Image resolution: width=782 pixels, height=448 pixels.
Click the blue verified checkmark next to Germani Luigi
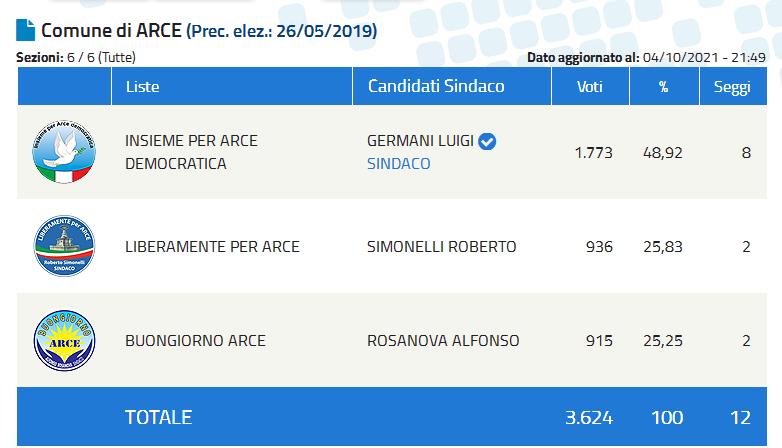(488, 141)
